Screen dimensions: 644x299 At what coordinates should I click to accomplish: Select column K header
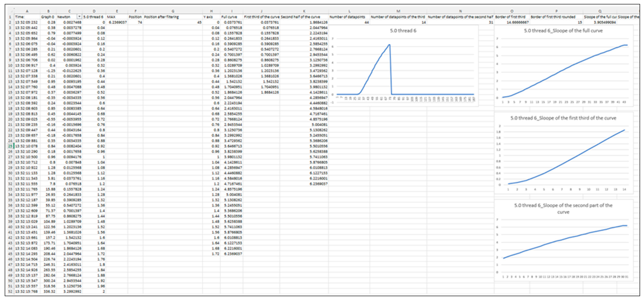304,11
